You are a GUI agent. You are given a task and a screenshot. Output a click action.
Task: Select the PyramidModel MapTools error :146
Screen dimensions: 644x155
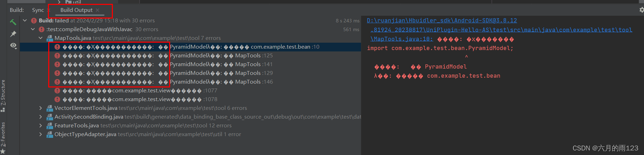(x=190, y=82)
